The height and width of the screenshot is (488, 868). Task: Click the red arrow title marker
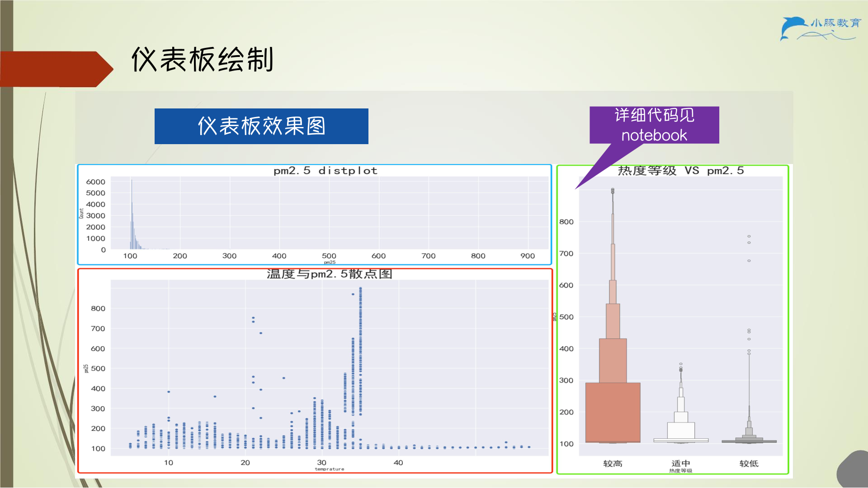[57, 69]
